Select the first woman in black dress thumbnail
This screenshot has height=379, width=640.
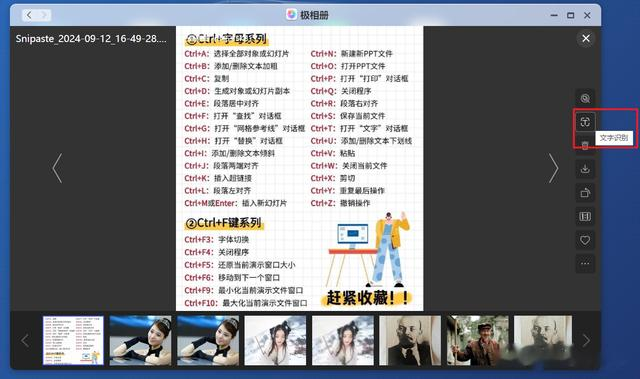(140, 340)
